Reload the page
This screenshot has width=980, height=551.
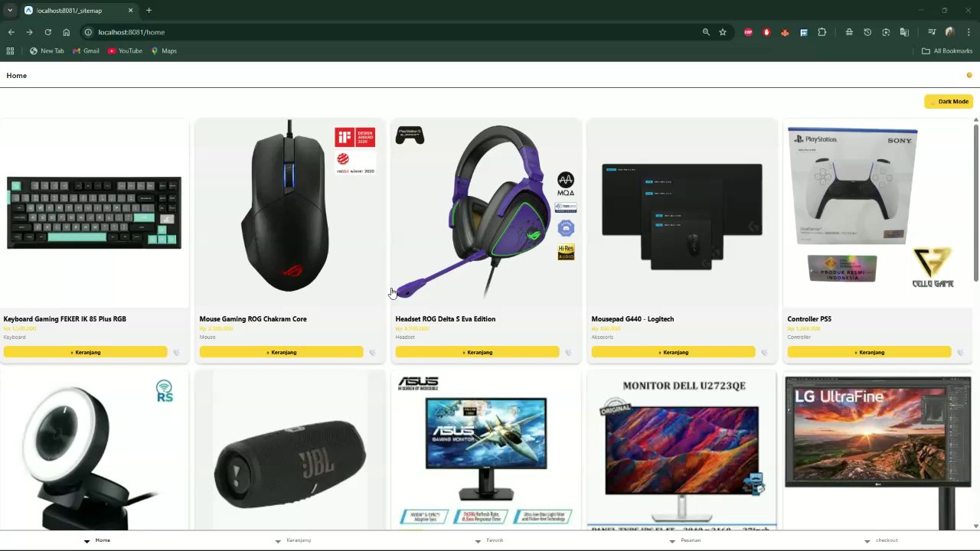(x=47, y=32)
